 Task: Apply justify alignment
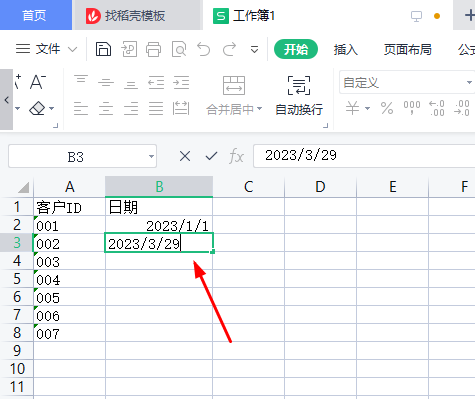point(156,109)
